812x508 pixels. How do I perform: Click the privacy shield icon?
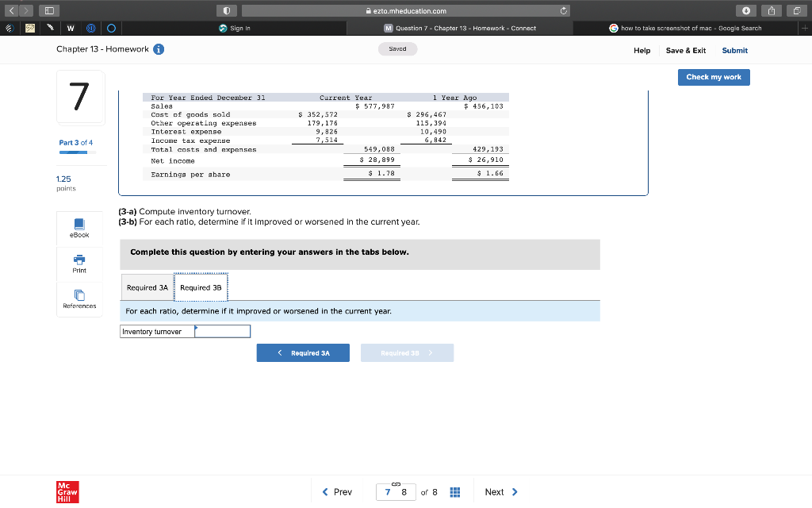pos(226,10)
